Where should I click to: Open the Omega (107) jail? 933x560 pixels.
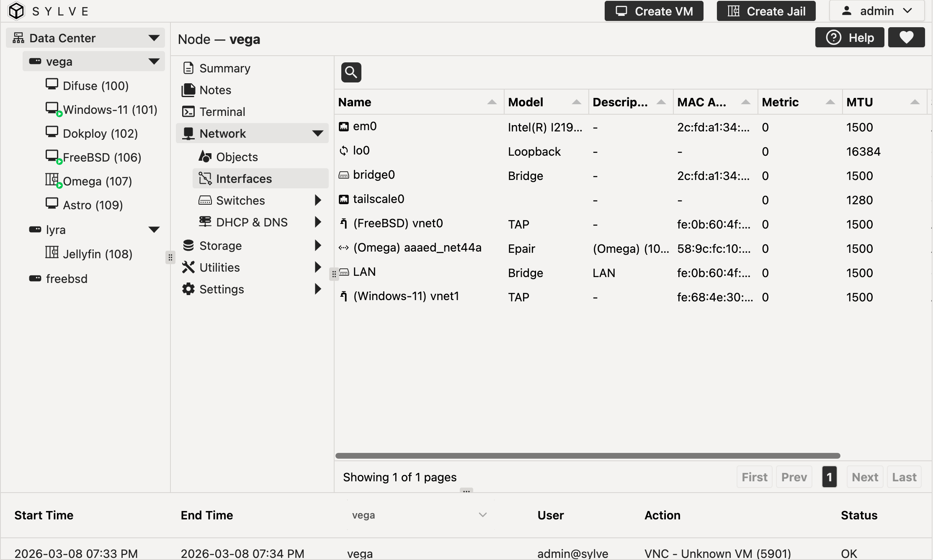pyautogui.click(x=97, y=181)
